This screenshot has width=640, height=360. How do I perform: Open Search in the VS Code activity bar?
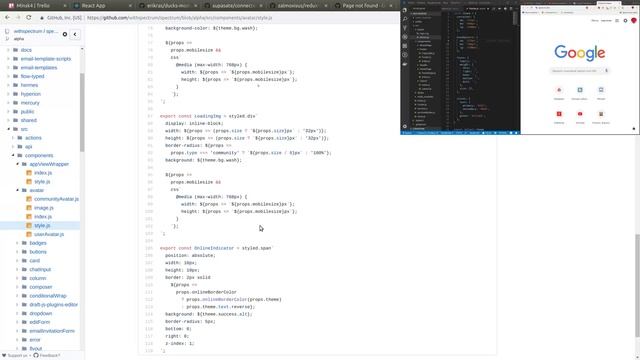405,19
